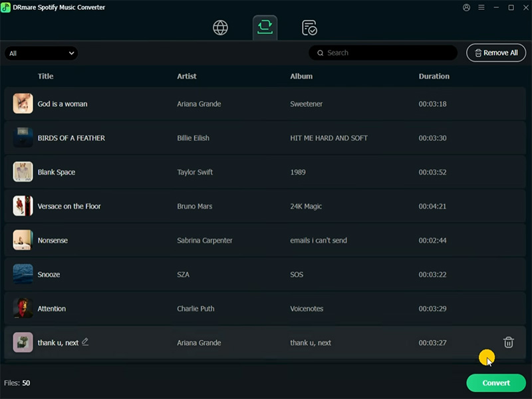Delete the thank u, next track
This screenshot has width=532, height=399.
[x=508, y=342]
